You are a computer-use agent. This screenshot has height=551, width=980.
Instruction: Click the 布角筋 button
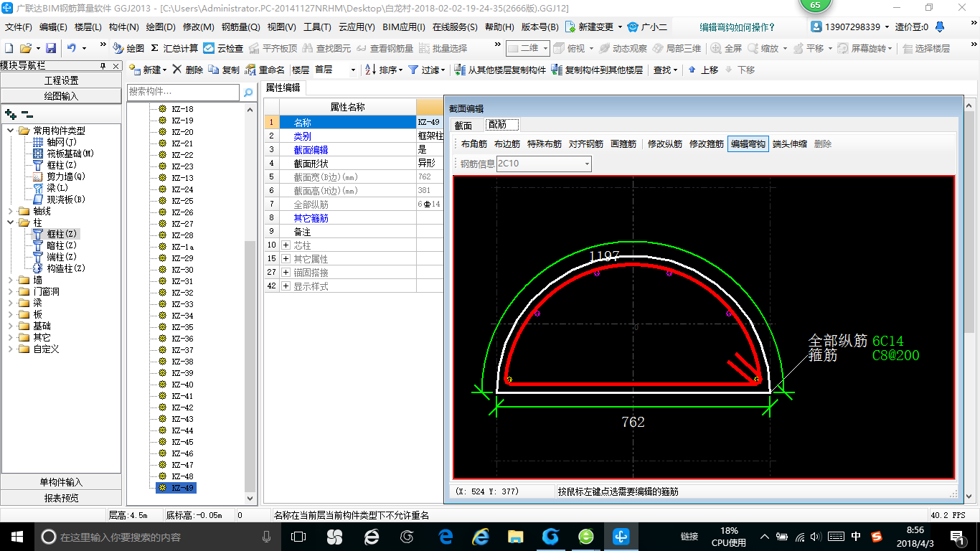[473, 144]
